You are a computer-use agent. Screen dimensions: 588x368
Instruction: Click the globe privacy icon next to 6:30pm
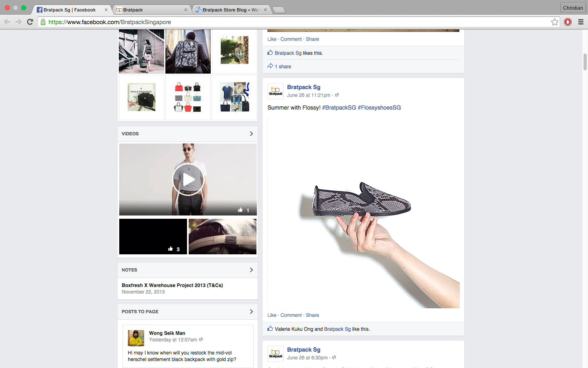pos(334,357)
